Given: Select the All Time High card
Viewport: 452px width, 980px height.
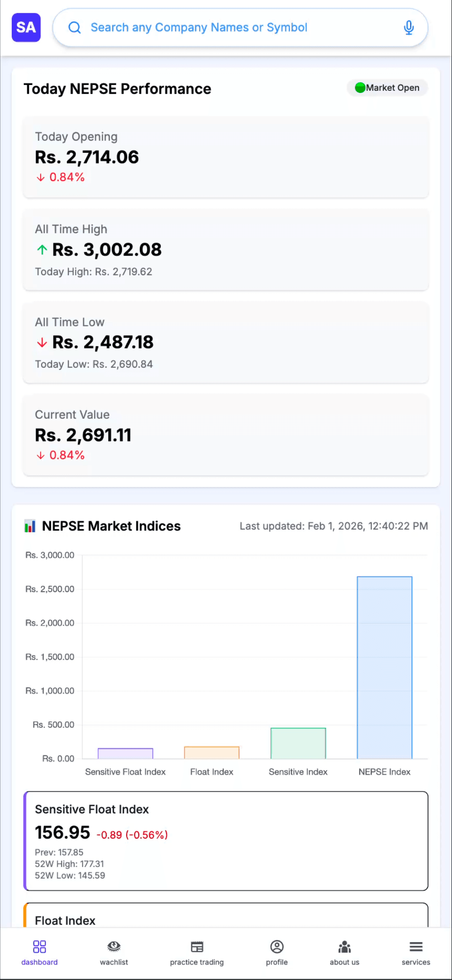Looking at the screenshot, I should click(226, 250).
